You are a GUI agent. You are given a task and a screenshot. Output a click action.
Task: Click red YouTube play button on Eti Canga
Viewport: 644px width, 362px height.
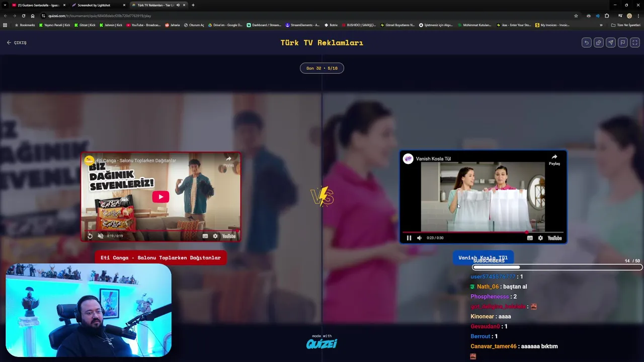(160, 197)
